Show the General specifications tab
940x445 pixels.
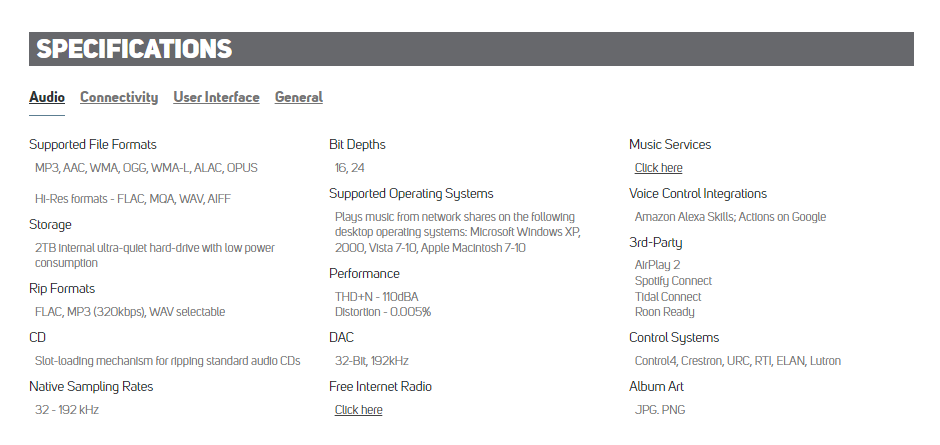[299, 97]
